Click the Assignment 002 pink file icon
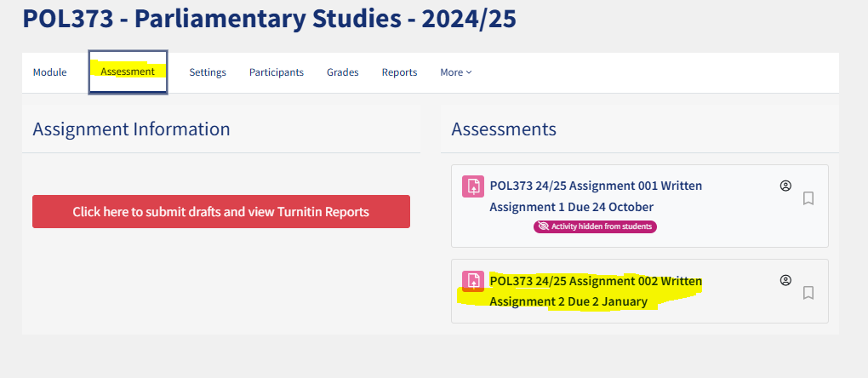 (473, 281)
